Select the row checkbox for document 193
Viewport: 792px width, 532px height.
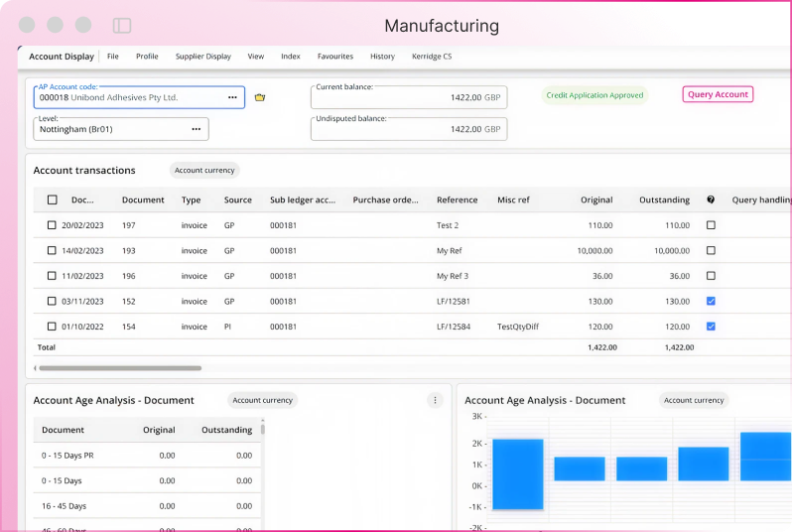pyautogui.click(x=52, y=250)
